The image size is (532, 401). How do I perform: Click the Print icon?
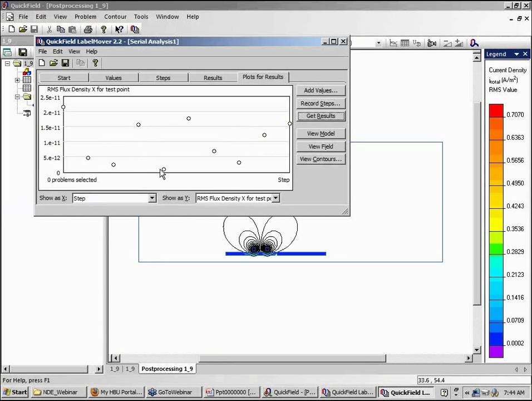[88, 30]
